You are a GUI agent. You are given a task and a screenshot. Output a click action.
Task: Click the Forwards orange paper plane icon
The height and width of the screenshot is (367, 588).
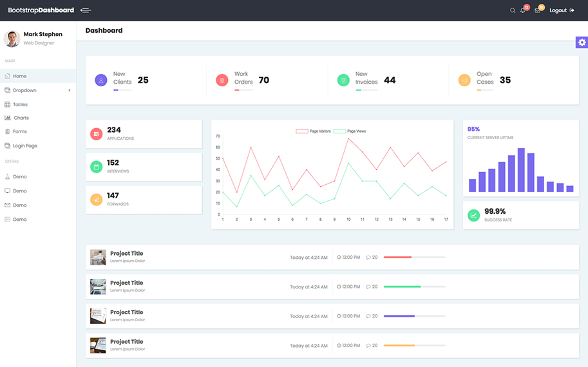click(x=97, y=200)
